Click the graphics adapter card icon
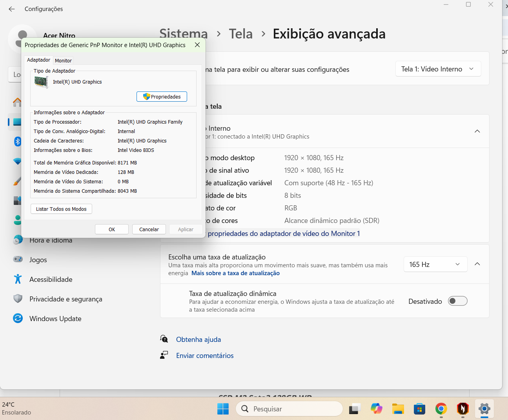The image size is (508, 420). pyautogui.click(x=41, y=82)
